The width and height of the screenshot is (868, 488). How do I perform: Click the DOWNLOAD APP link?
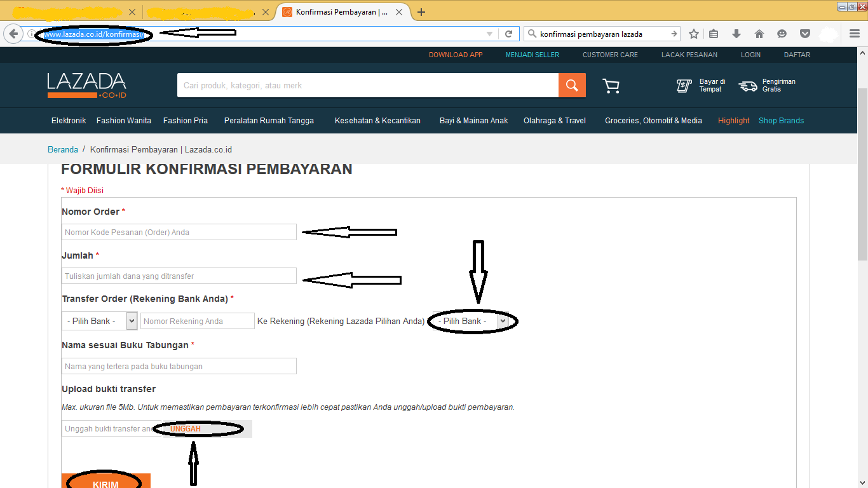pos(456,55)
